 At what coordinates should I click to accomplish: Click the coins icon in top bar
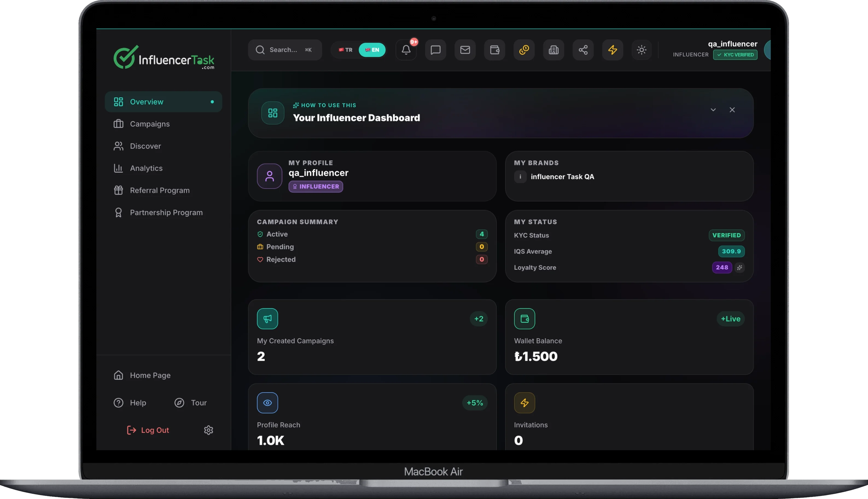point(524,50)
